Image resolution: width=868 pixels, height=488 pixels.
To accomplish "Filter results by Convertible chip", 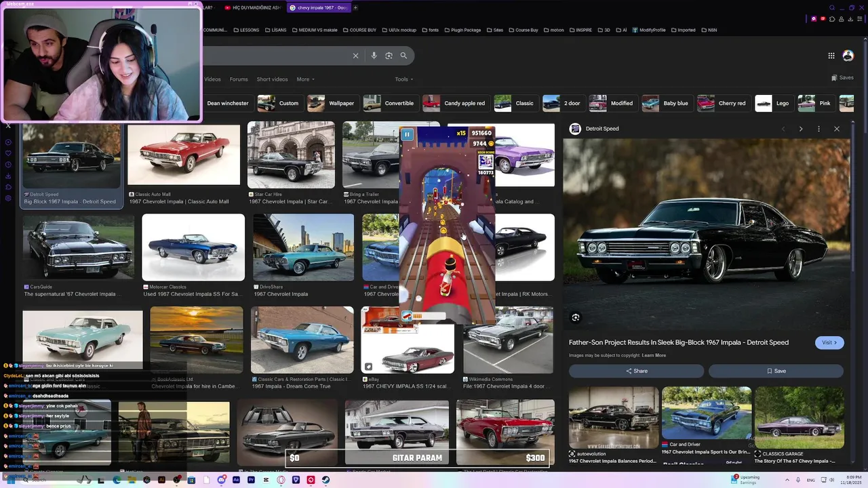I will [390, 103].
